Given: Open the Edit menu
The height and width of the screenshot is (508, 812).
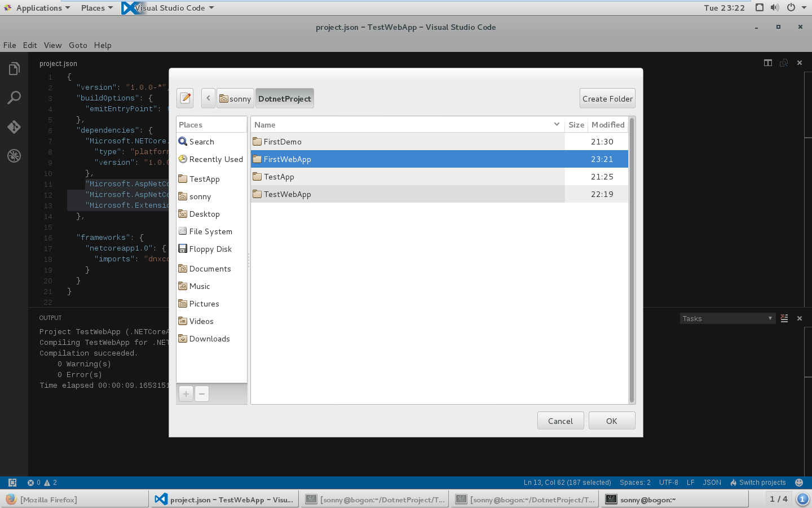Looking at the screenshot, I should click(x=30, y=45).
